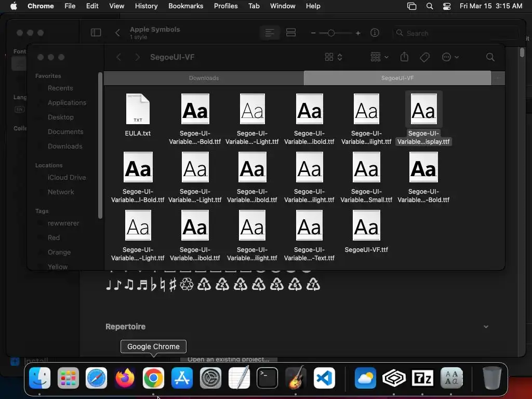Switch Font Book to grid view
The height and width of the screenshot is (399, 532).
pyautogui.click(x=291, y=33)
